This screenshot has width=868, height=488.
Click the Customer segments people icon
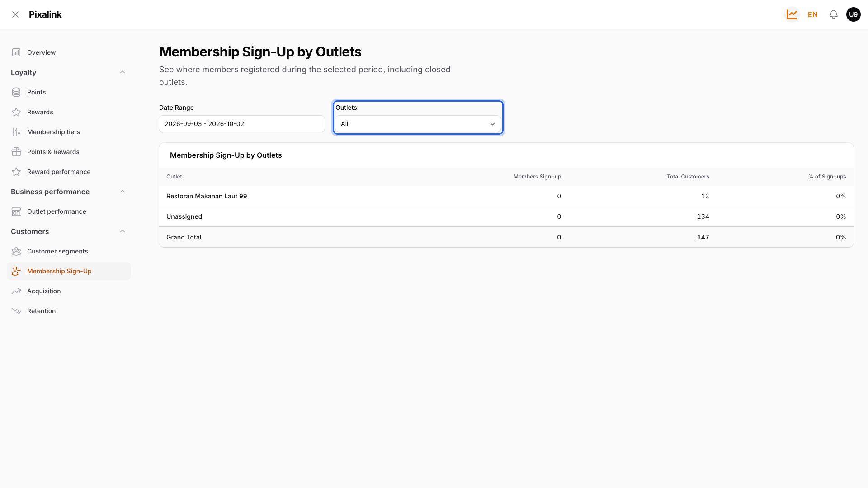(x=16, y=251)
